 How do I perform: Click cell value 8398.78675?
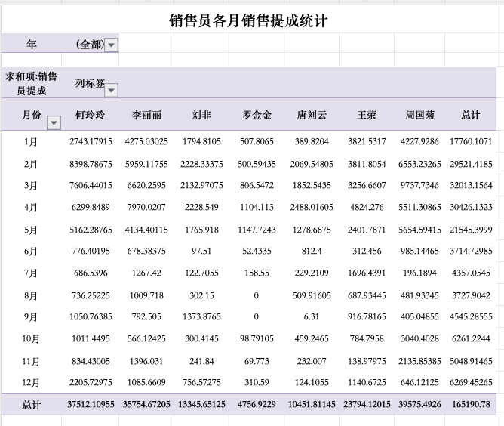(91, 165)
